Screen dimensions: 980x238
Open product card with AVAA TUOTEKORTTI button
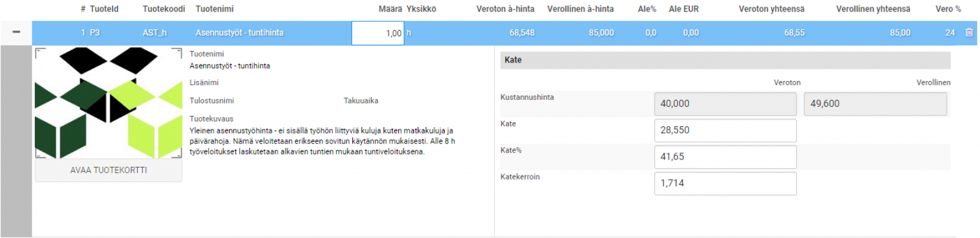108,170
